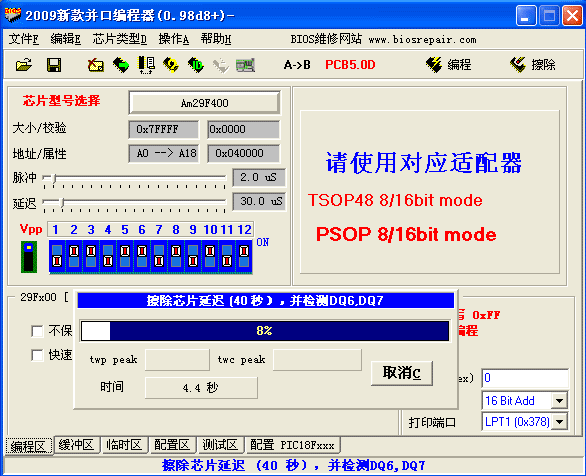Image resolution: width=586 pixels, height=476 pixels.
Task: Click the 2.0 uS pulse value
Action: [259, 177]
